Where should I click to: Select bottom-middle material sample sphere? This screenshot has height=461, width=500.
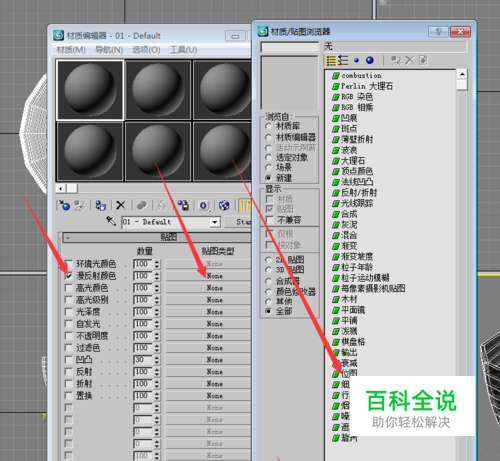158,151
